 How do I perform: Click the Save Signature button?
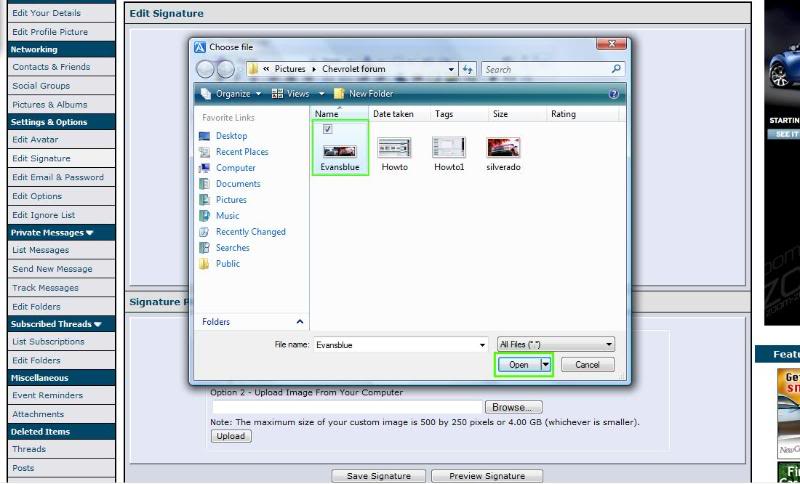379,476
